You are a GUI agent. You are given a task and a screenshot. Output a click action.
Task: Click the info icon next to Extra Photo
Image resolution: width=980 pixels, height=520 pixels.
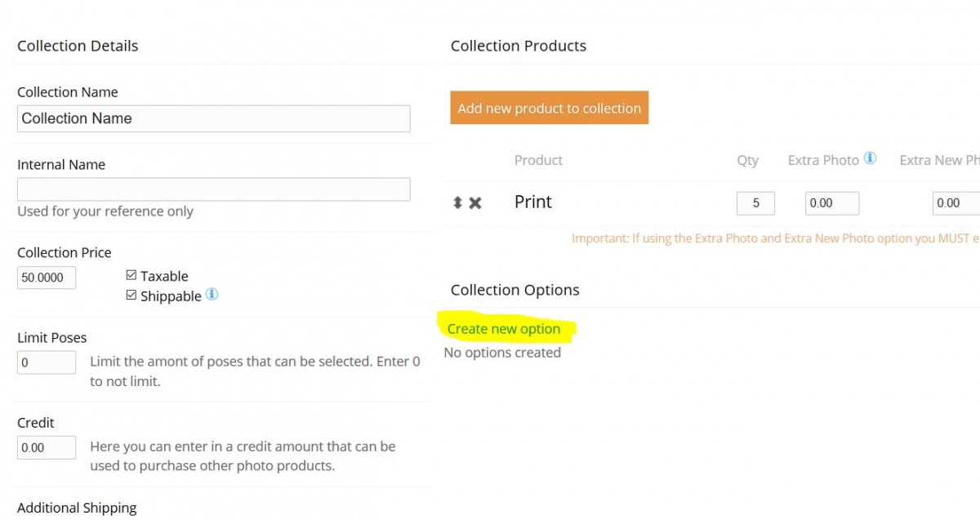click(x=870, y=158)
